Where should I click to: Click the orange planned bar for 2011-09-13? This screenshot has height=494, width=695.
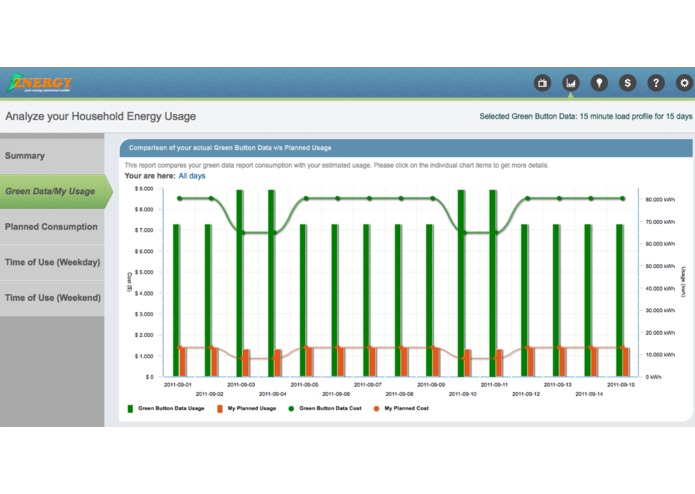click(562, 362)
